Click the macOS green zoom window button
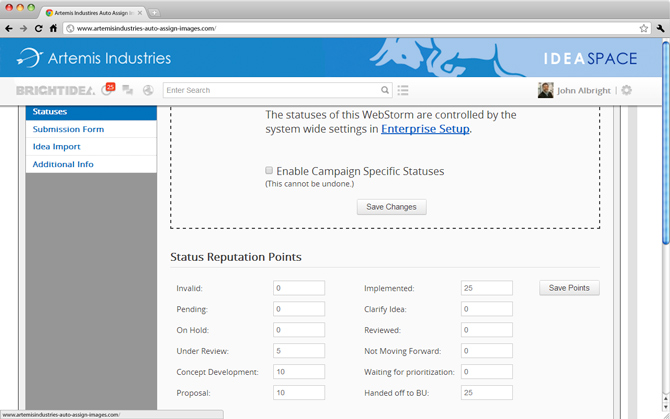The height and width of the screenshot is (419, 670). [x=31, y=7]
